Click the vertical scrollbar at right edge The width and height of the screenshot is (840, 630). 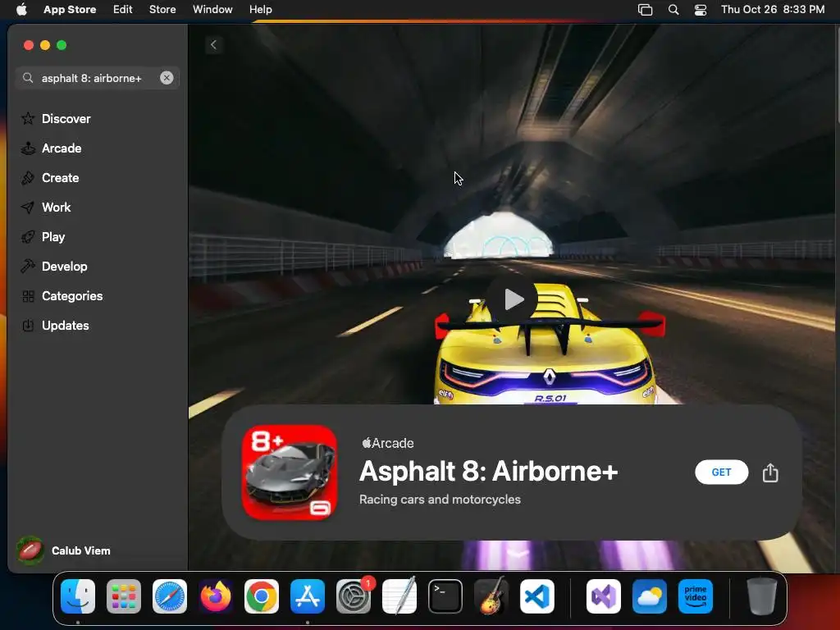[x=837, y=75]
